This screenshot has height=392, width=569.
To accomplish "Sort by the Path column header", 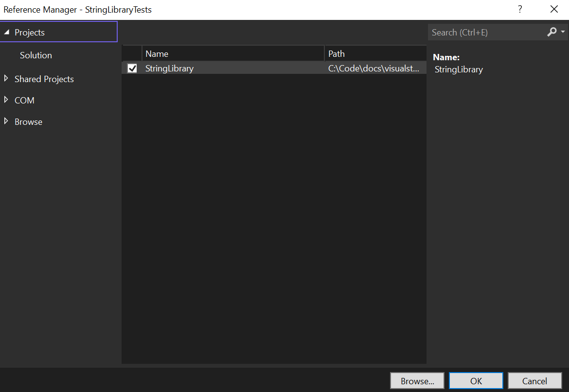I will [337, 53].
